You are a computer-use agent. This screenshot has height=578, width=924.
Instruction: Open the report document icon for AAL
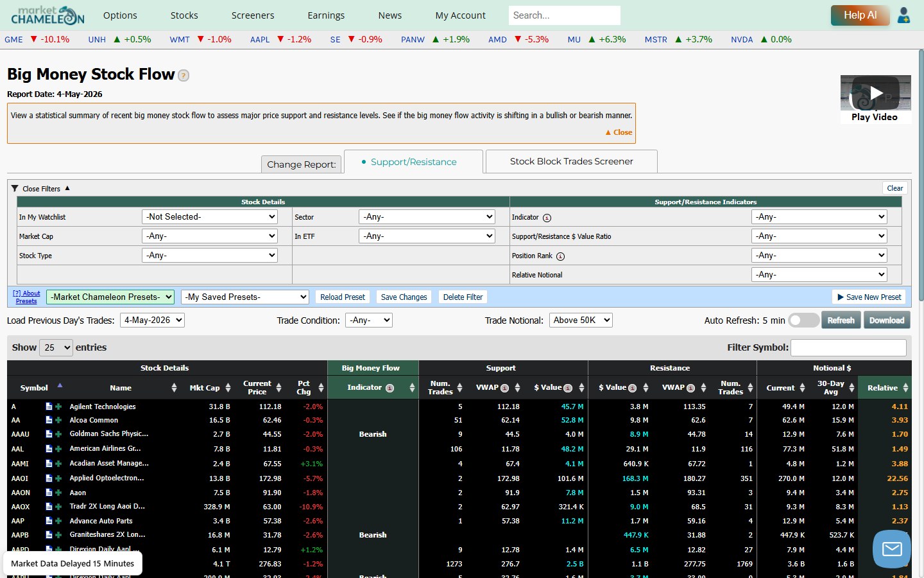coord(49,449)
